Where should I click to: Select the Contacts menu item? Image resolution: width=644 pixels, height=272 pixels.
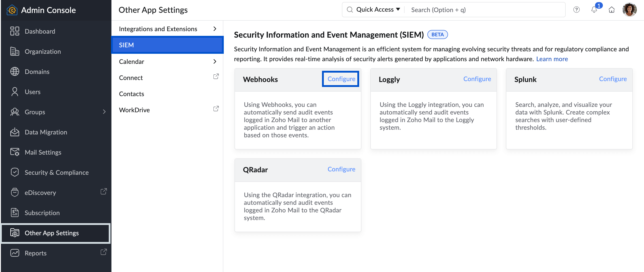131,93
